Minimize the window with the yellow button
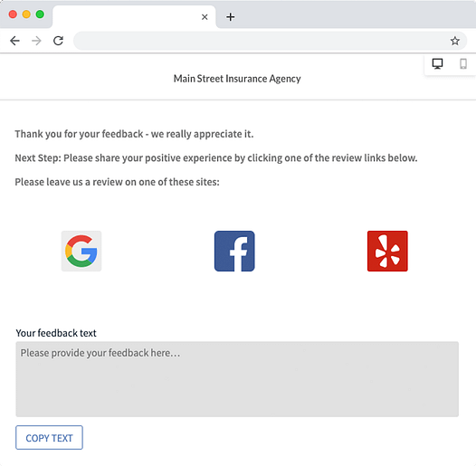476x466 pixels. (x=26, y=14)
